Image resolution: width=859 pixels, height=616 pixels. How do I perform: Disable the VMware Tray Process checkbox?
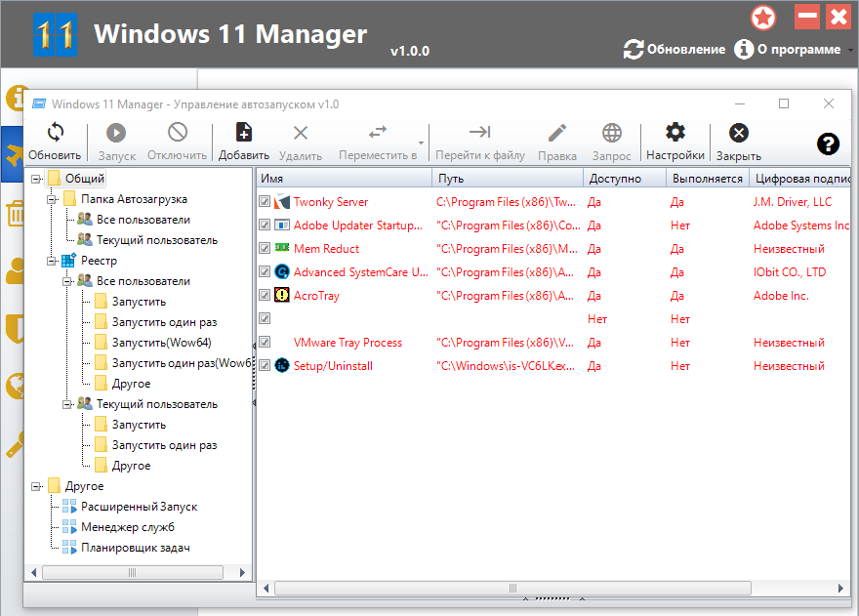pyautogui.click(x=265, y=343)
